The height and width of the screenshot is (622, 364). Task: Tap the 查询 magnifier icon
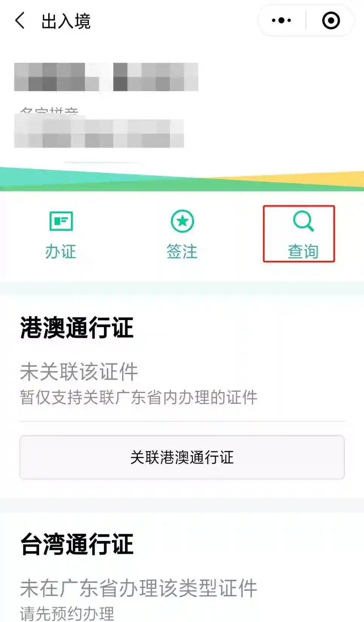point(303,221)
